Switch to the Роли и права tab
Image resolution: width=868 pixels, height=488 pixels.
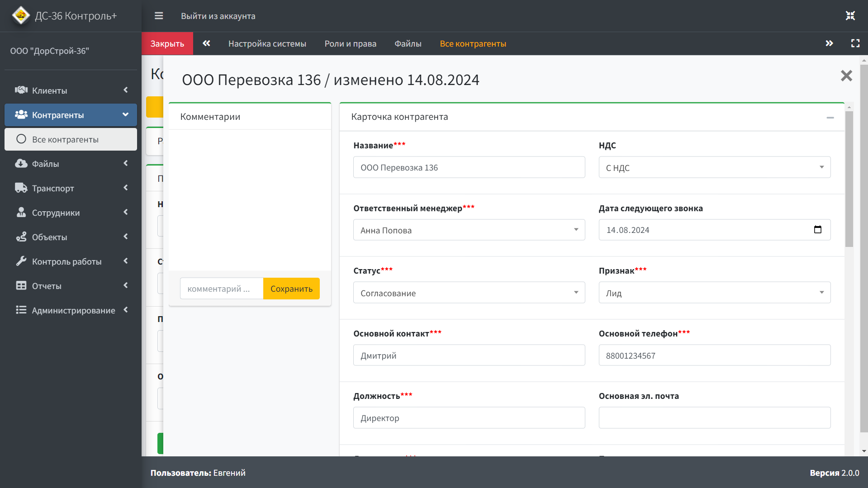point(351,43)
